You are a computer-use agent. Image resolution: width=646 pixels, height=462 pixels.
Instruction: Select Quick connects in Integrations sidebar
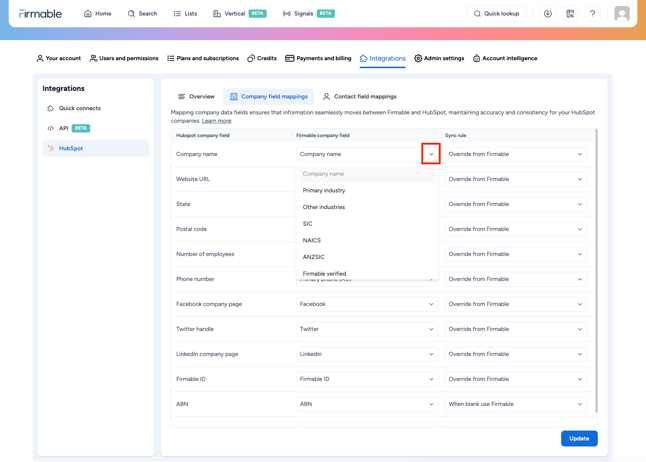(x=96, y=108)
